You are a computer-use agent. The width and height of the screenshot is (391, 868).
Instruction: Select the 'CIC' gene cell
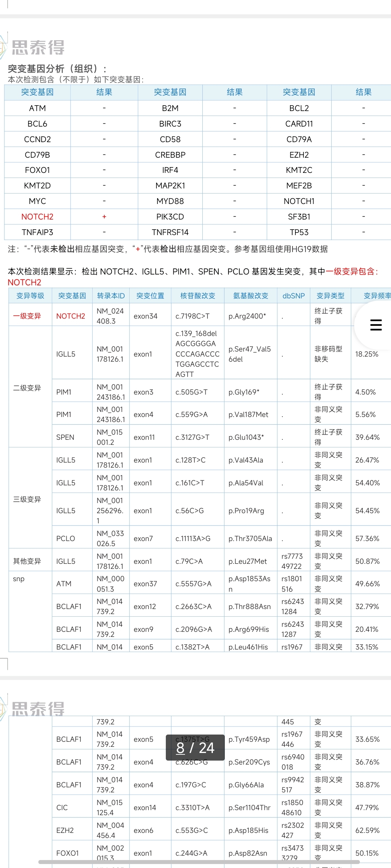pyautogui.click(x=62, y=808)
